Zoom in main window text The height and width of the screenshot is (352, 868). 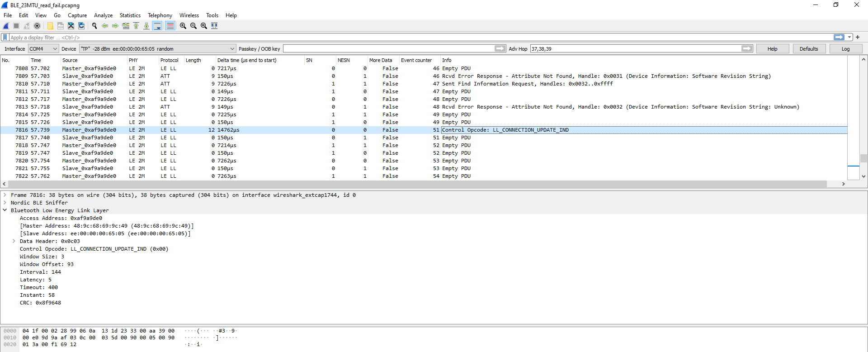coord(183,26)
